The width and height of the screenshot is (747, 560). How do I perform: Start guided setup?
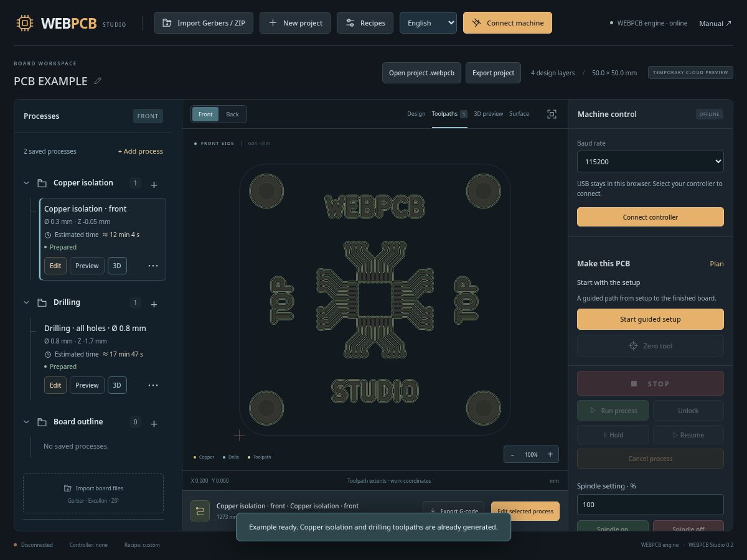(651, 319)
